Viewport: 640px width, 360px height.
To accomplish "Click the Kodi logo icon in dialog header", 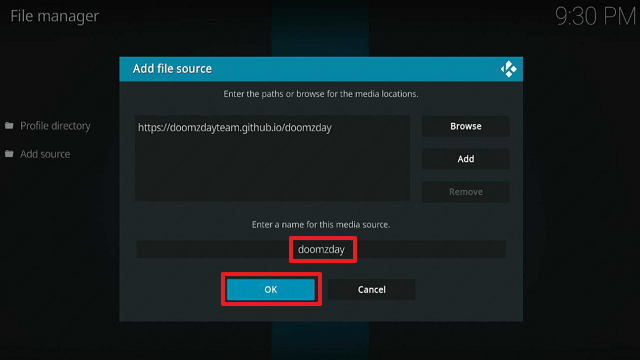I will (x=509, y=69).
